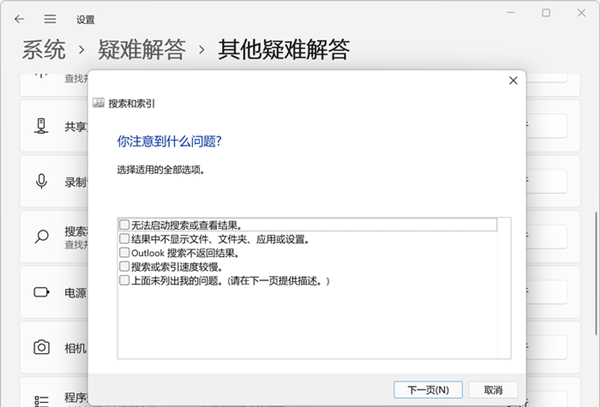Image resolution: width=600 pixels, height=407 pixels.
Task: Check 无法启动搜索或查看结果 option
Action: (123, 225)
